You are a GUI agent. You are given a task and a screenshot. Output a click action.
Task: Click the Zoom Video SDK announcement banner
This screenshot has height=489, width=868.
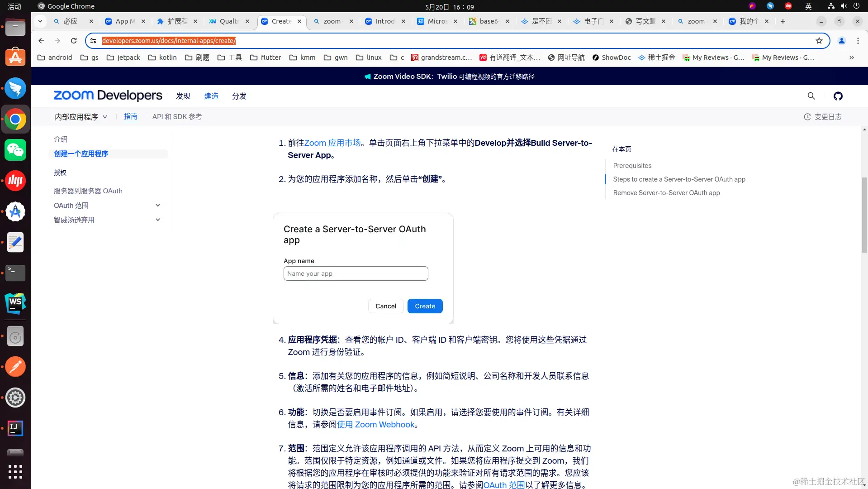pyautogui.click(x=450, y=77)
